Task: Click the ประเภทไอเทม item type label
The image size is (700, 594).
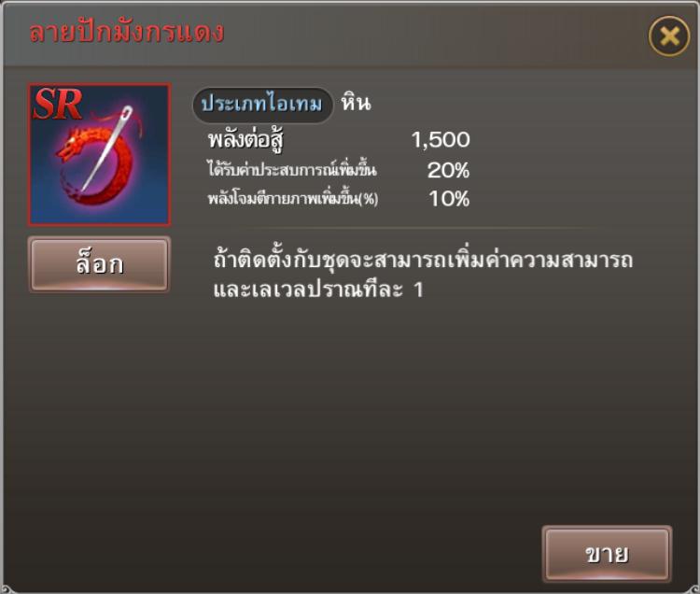Action: 262,104
